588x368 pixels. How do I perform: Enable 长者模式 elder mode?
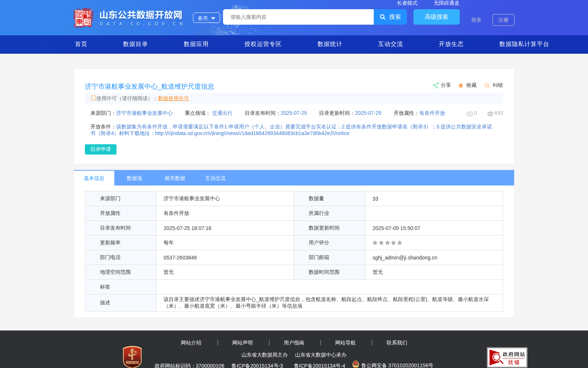click(x=407, y=3)
